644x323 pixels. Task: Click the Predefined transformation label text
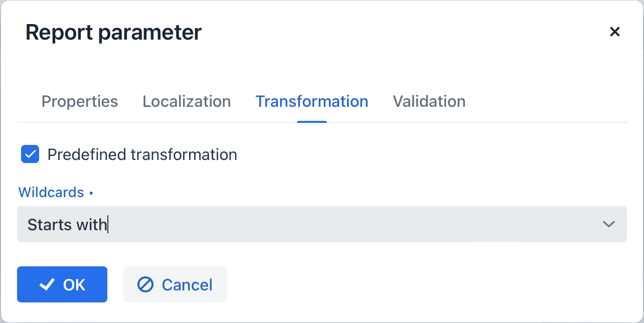142,154
